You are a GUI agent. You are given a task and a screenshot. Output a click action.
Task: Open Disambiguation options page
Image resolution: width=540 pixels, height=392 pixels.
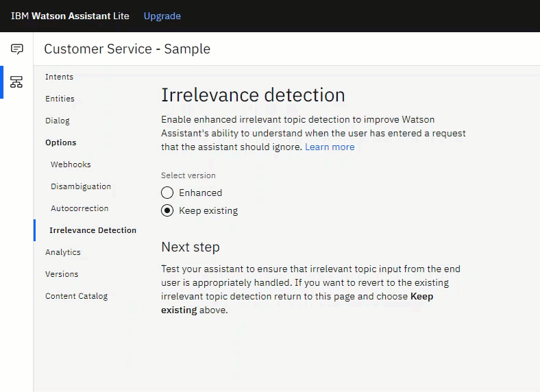(x=80, y=186)
